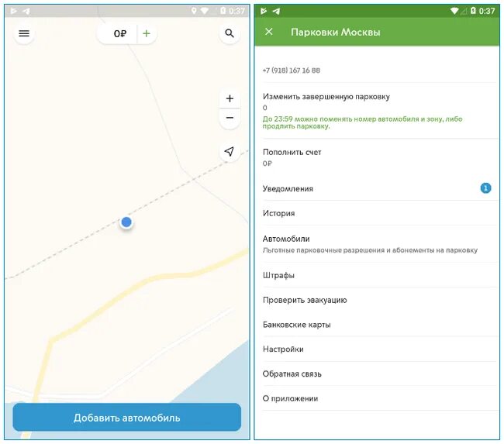
Task: Open Обратная связь
Action: point(380,373)
